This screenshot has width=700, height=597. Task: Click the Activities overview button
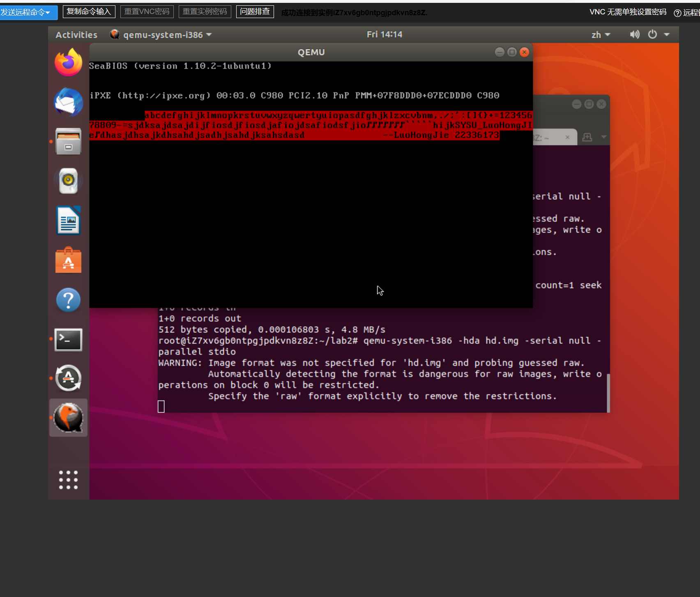point(76,35)
